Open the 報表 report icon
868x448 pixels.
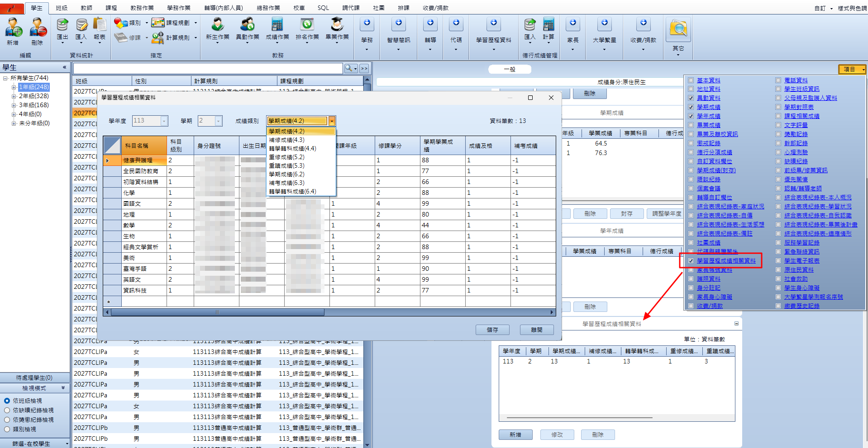(x=100, y=25)
